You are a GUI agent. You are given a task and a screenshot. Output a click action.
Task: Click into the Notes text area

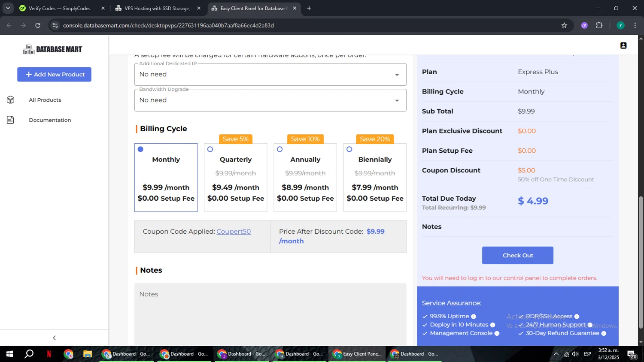pos(270,314)
